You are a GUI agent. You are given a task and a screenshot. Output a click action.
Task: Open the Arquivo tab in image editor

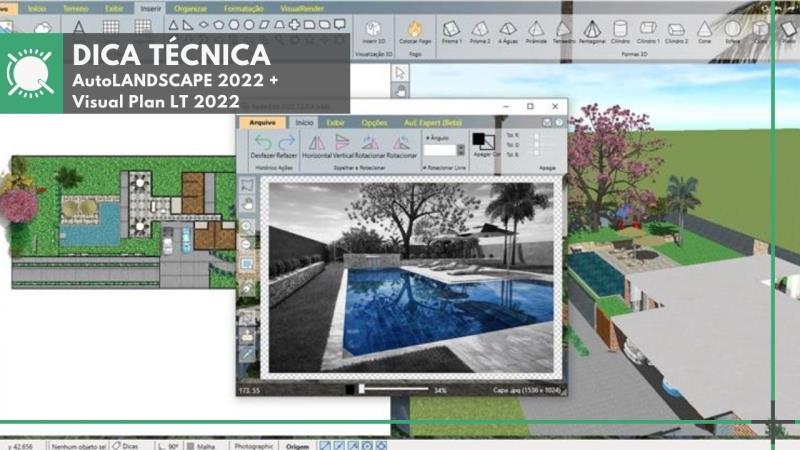(x=262, y=122)
